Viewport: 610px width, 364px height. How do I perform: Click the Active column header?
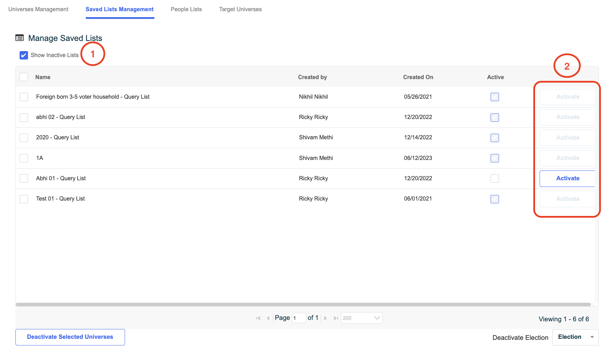pos(495,77)
